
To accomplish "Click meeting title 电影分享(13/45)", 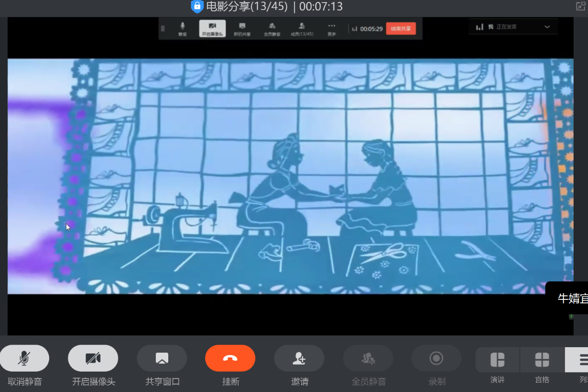I will pyautogui.click(x=247, y=6).
